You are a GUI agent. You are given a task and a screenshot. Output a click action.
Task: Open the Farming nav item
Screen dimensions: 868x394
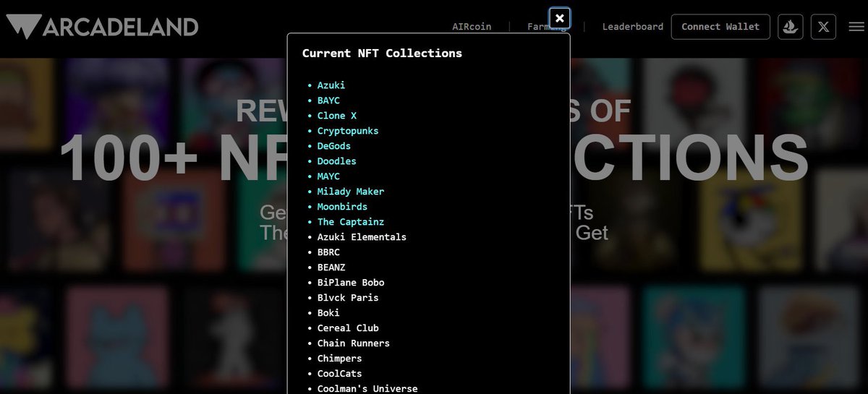(x=547, y=27)
